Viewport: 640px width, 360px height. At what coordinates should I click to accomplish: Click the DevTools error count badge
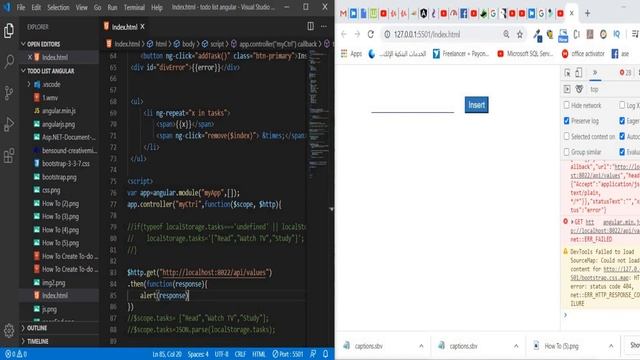pos(625,73)
